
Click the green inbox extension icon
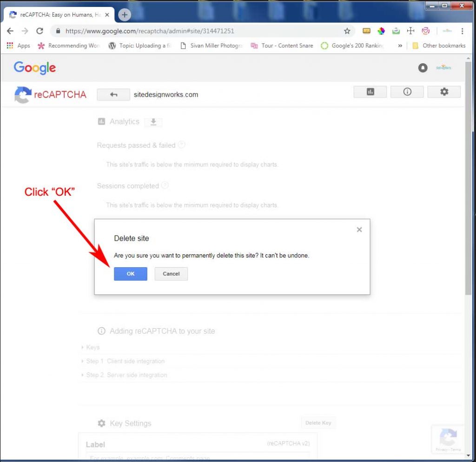(x=396, y=31)
